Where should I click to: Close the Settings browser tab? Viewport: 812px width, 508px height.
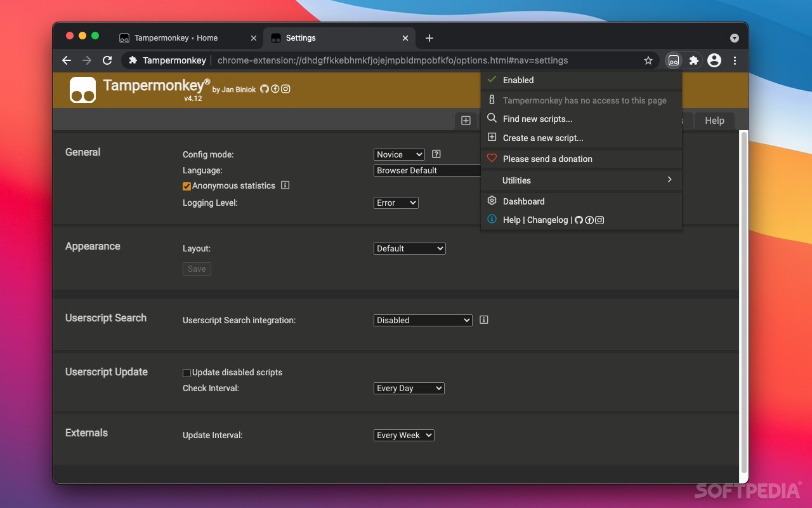pyautogui.click(x=405, y=38)
